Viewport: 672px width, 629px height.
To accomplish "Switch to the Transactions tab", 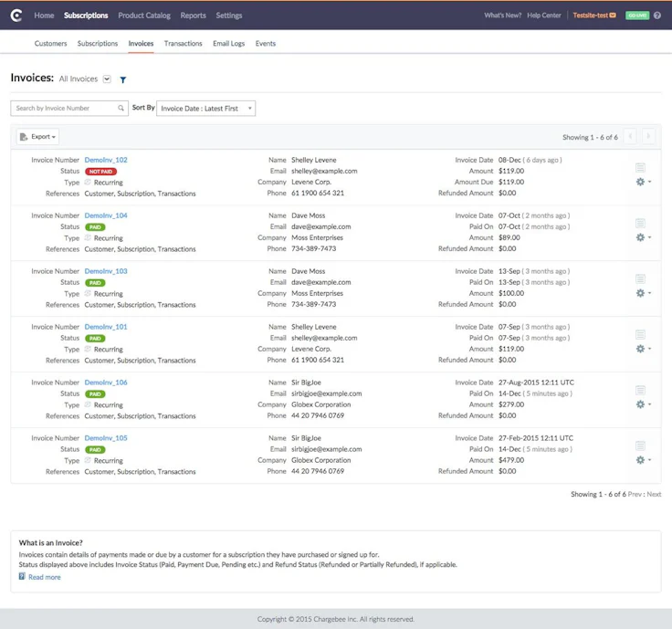I will (x=183, y=44).
